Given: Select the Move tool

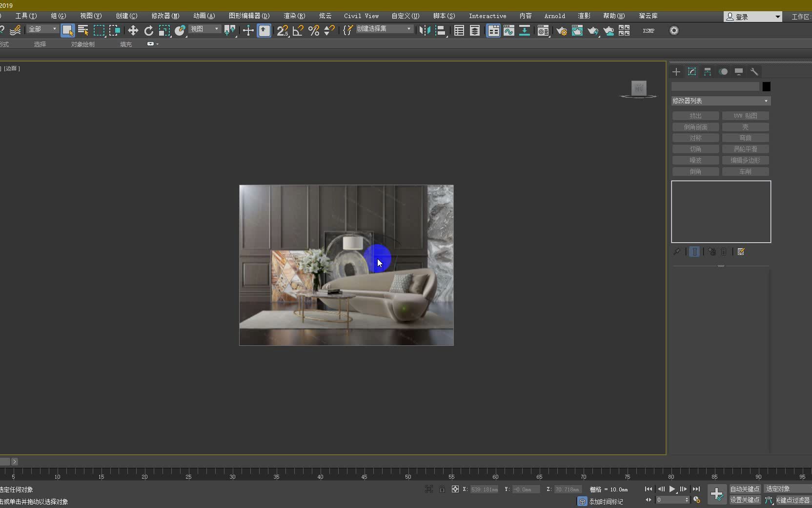Looking at the screenshot, I should pyautogui.click(x=132, y=30).
